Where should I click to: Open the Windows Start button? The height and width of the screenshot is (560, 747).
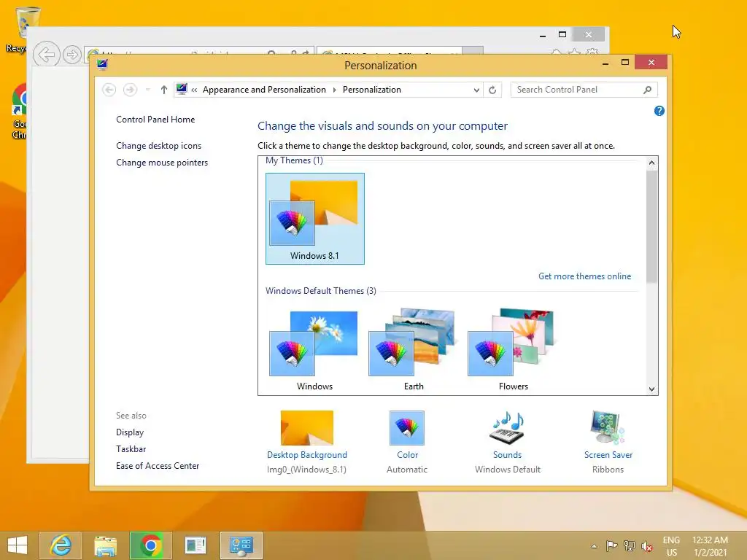(18, 545)
